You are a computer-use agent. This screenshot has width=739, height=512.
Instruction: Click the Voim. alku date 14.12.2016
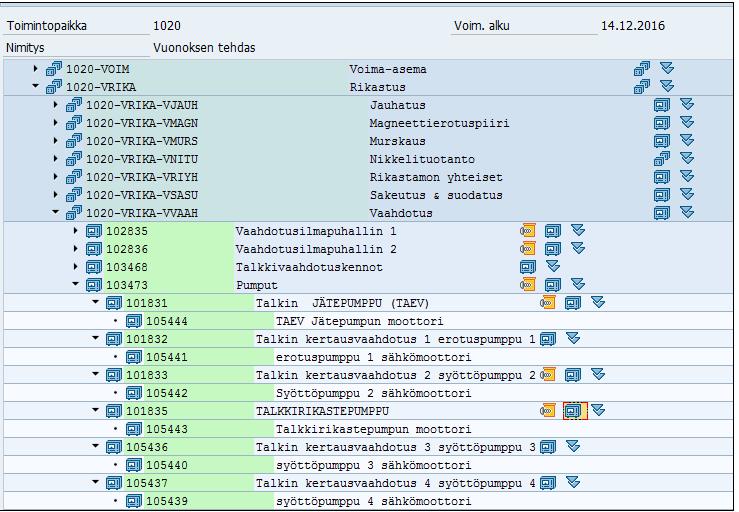(632, 25)
